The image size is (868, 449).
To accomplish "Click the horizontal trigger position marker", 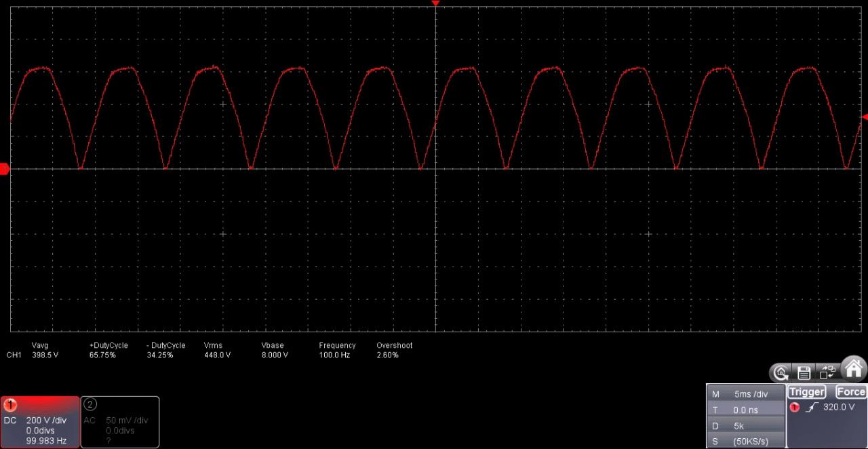I will click(435, 3).
